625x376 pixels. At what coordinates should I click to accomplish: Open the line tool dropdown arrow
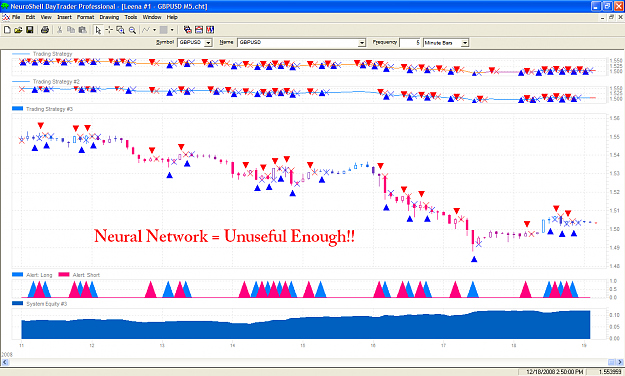(154, 30)
